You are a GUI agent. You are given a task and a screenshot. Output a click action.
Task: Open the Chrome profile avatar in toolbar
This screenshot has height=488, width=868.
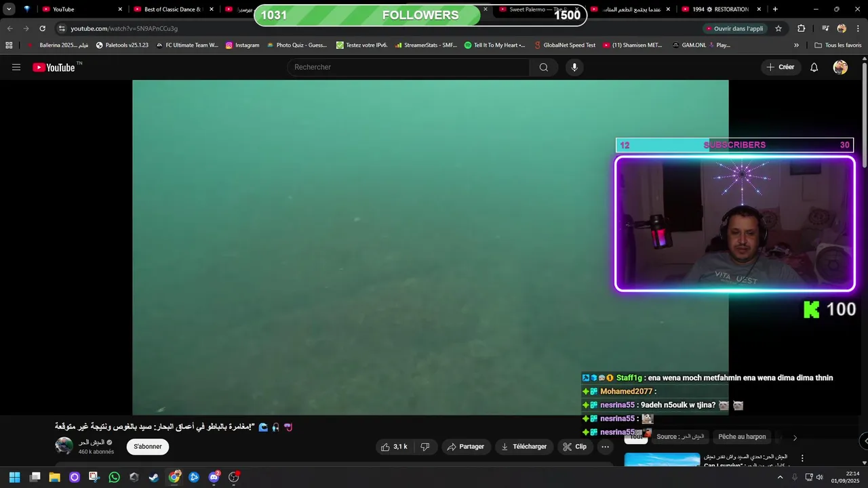click(x=842, y=28)
